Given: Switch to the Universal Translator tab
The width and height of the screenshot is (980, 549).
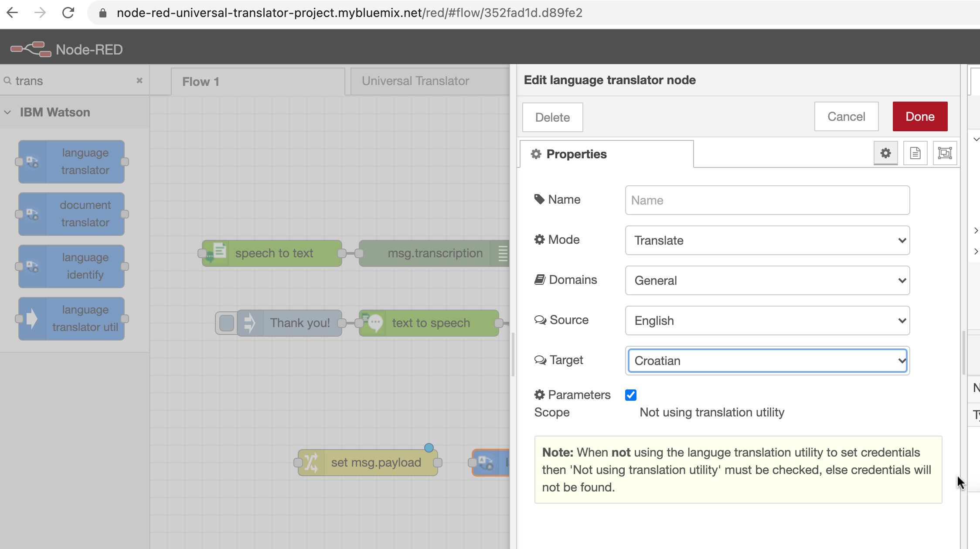Looking at the screenshot, I should [x=415, y=81].
